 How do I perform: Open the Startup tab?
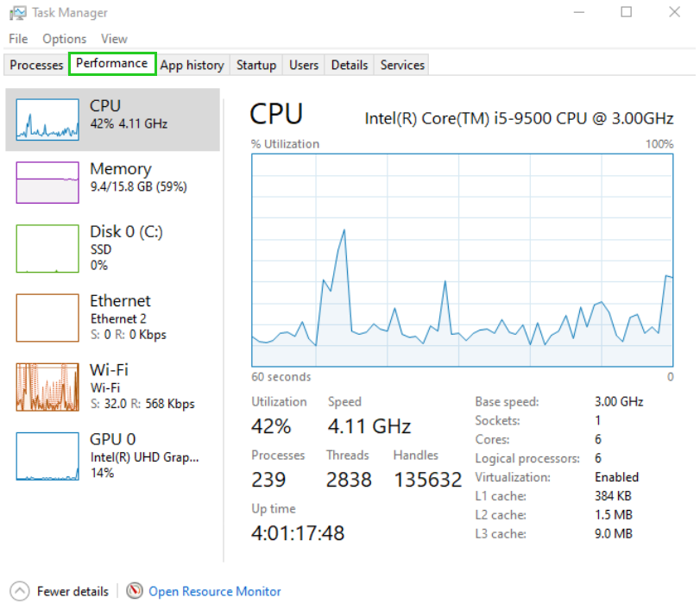click(x=255, y=64)
